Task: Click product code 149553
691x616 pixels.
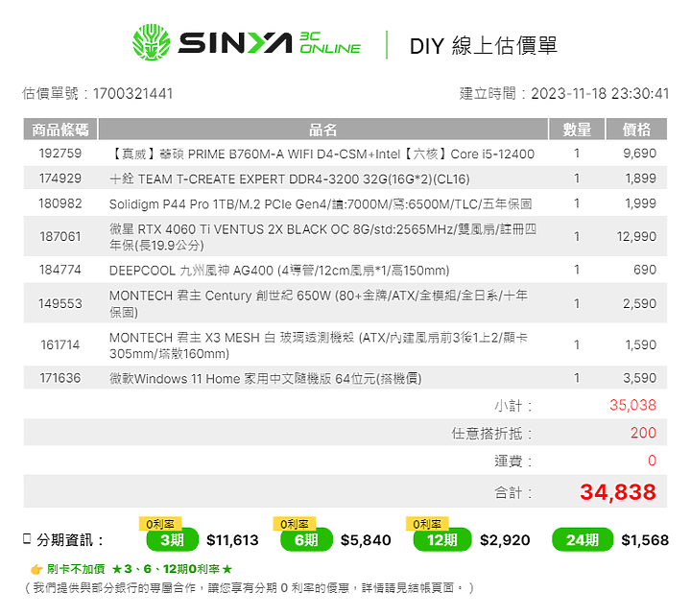Action: tap(60, 303)
